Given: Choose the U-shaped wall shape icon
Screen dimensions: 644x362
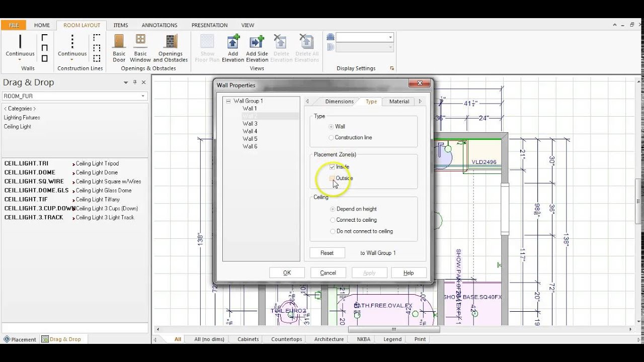Looking at the screenshot, I should pyautogui.click(x=44, y=48).
